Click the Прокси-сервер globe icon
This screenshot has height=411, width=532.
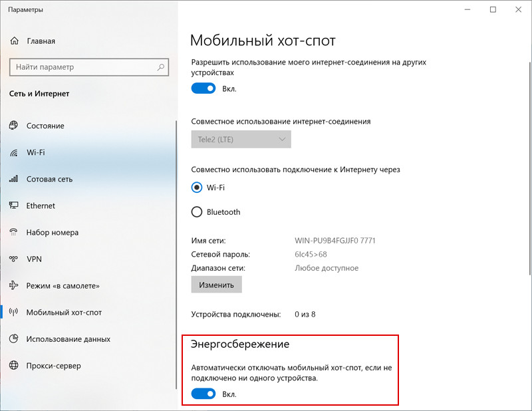[x=13, y=366]
